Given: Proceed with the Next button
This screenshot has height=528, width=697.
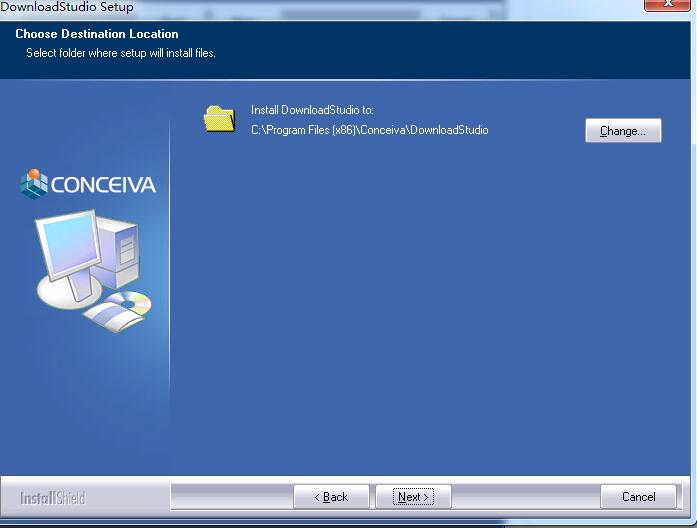Looking at the screenshot, I should [x=413, y=496].
